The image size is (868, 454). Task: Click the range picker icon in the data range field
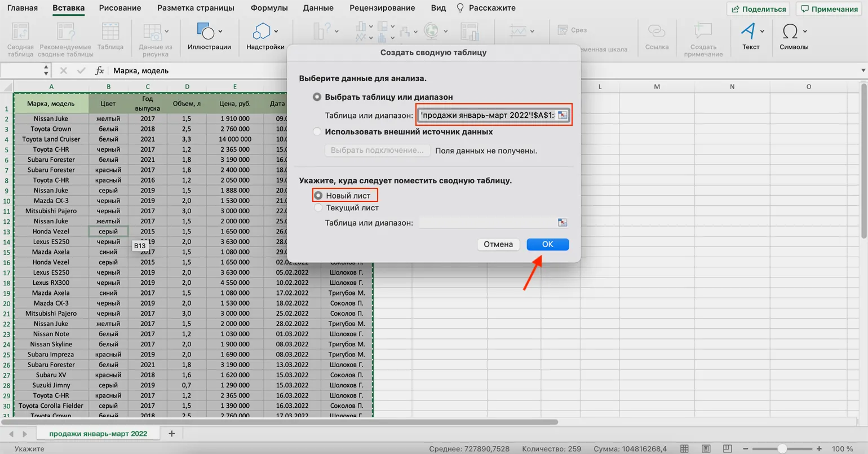tap(562, 115)
